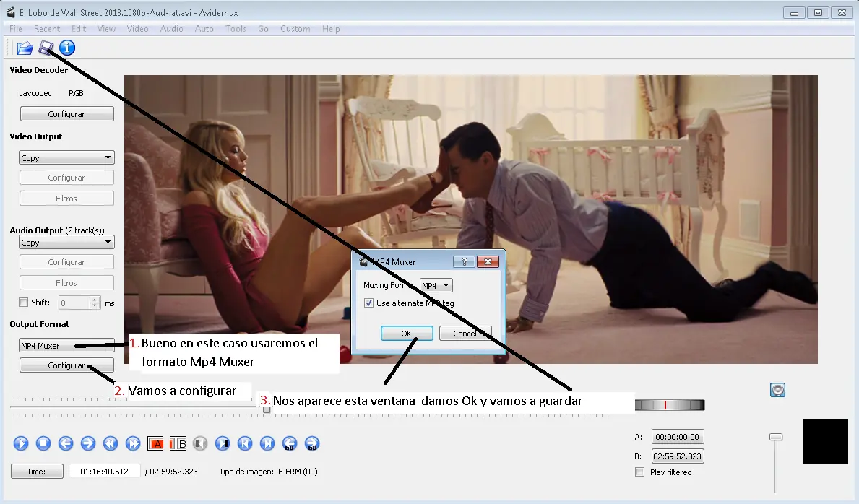Go to next frame with the right arrow
Viewport: 859px width, 504px height.
(x=88, y=443)
